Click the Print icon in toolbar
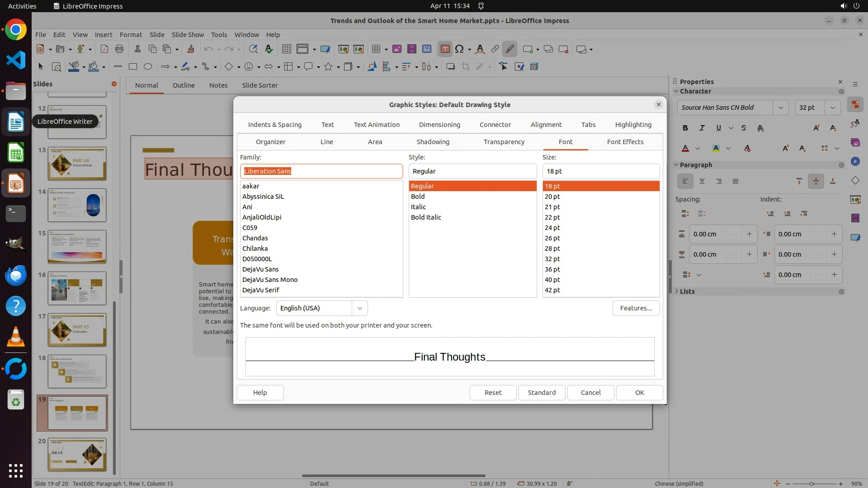Screen dimensions: 868x488 119,49
